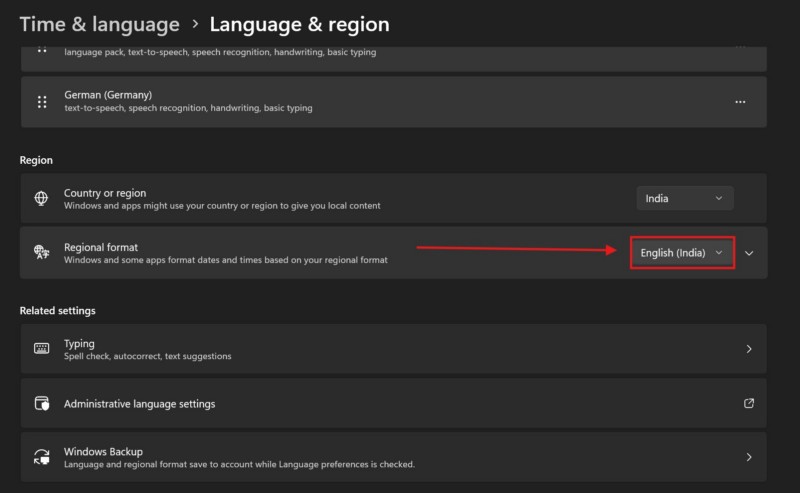Expand the Regional format section chevron

point(749,253)
